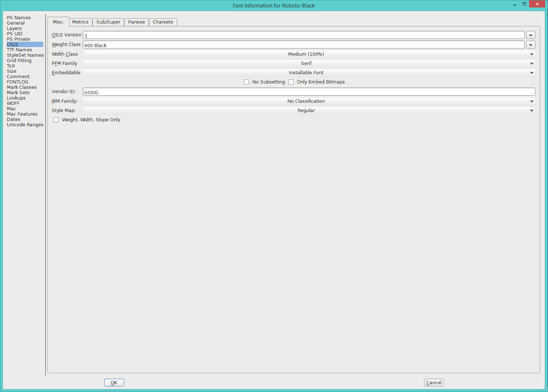Open the Style Map dropdown

309,111
